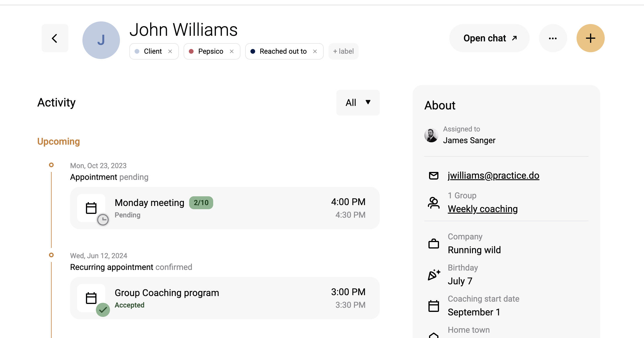The height and width of the screenshot is (338, 644).
Task: Open the Weekly coaching group link
Action: (x=483, y=209)
